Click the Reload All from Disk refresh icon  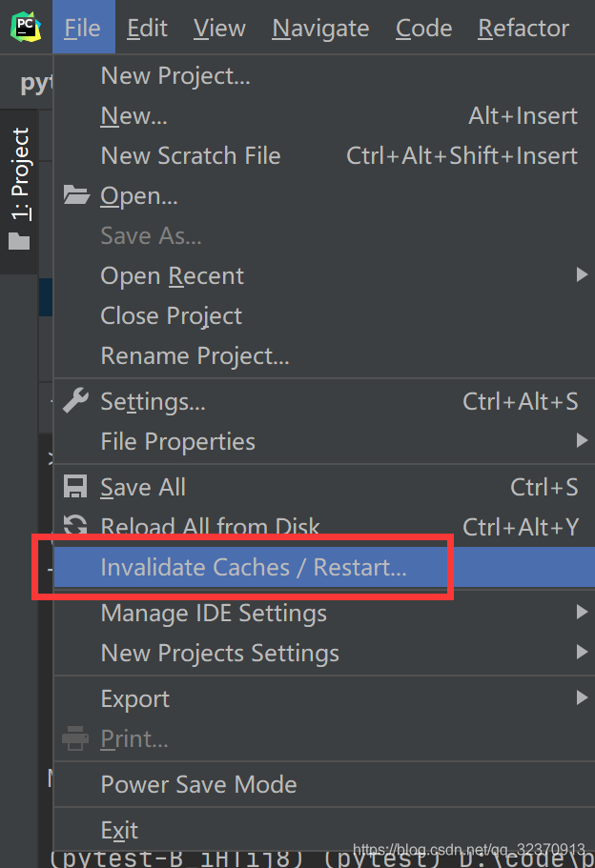(75, 525)
